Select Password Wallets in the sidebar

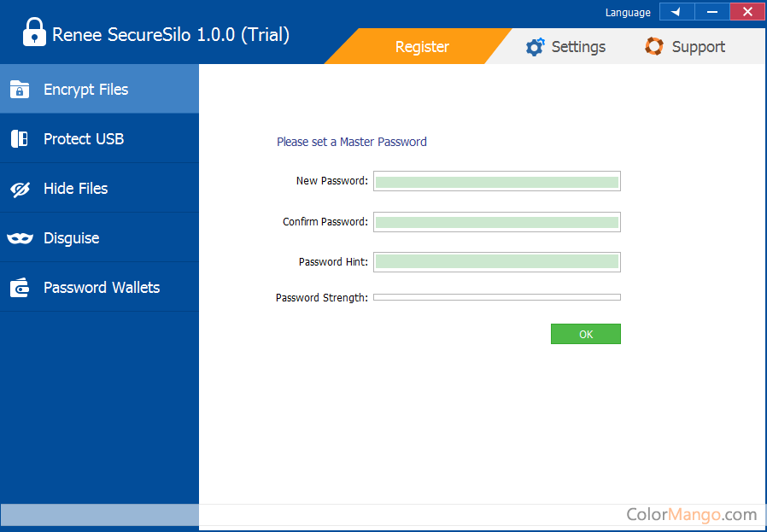[99, 287]
